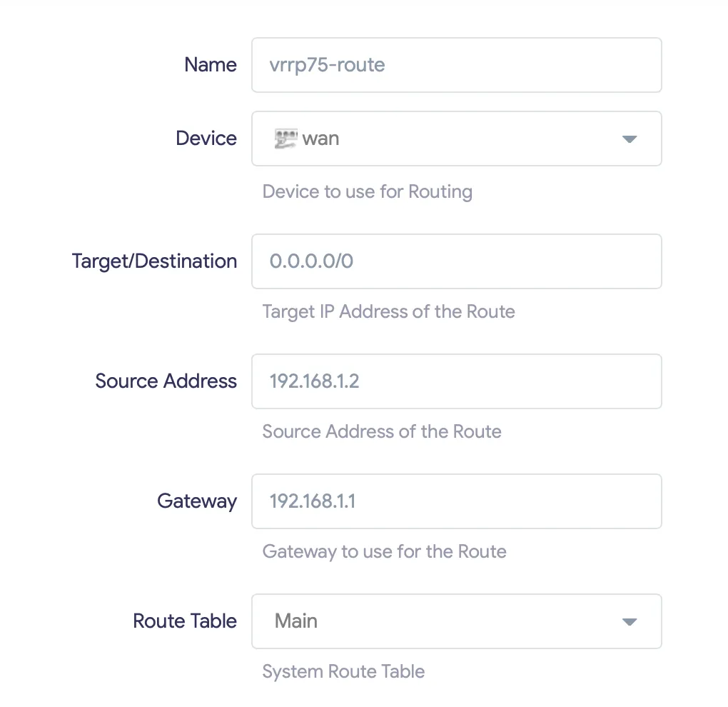Click the 'Source Address' label
Viewport: 728px width, 707px height.
166,381
